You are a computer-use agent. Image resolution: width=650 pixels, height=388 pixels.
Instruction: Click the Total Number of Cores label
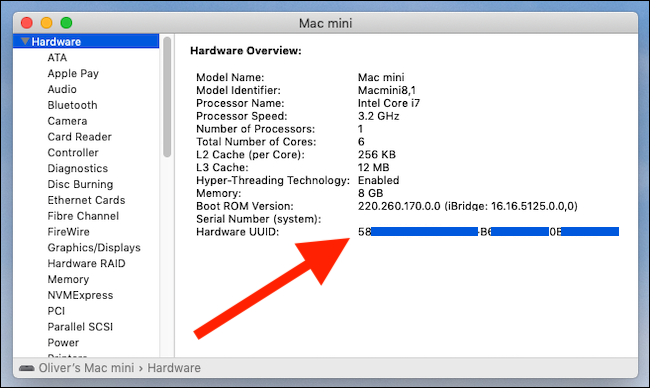(256, 142)
